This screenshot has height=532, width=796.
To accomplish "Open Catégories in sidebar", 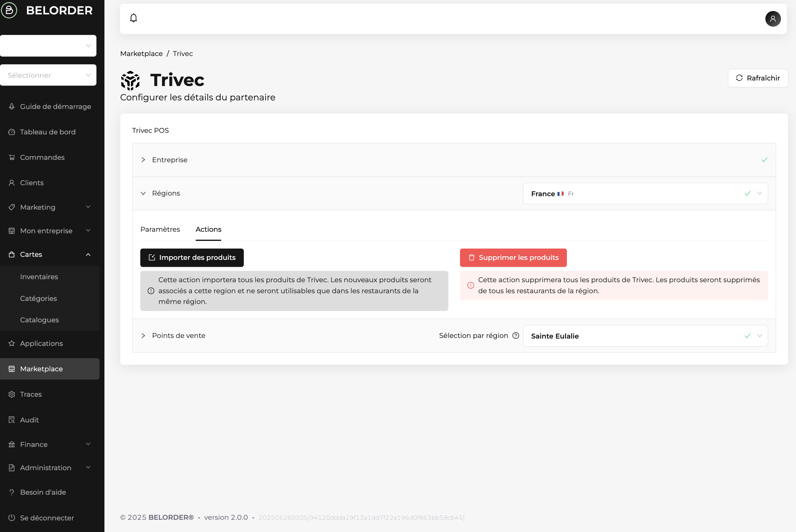I will point(38,298).
